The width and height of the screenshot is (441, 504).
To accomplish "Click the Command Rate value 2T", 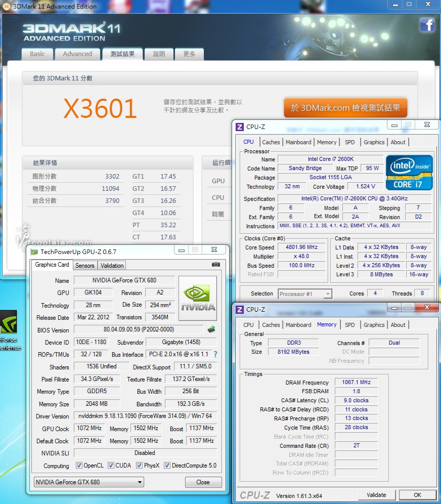I will 356,445.
